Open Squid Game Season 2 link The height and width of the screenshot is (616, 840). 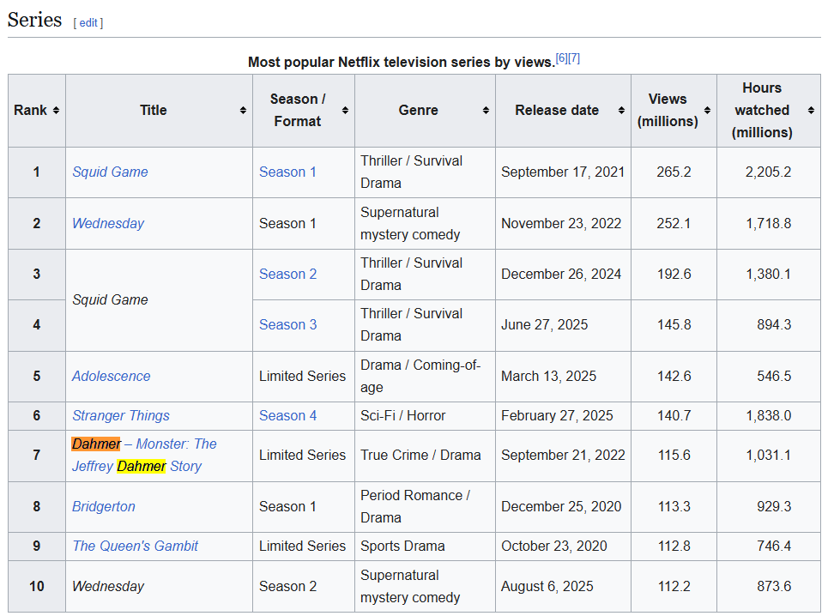tap(287, 275)
